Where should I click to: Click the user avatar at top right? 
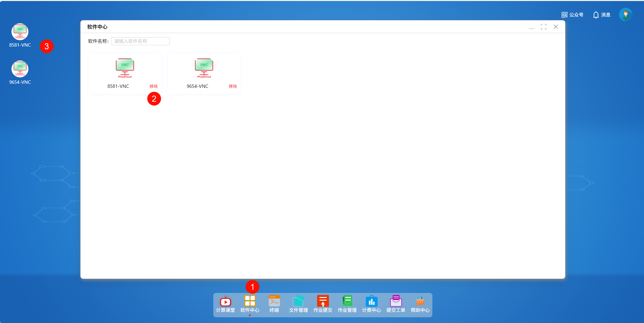pyautogui.click(x=625, y=15)
